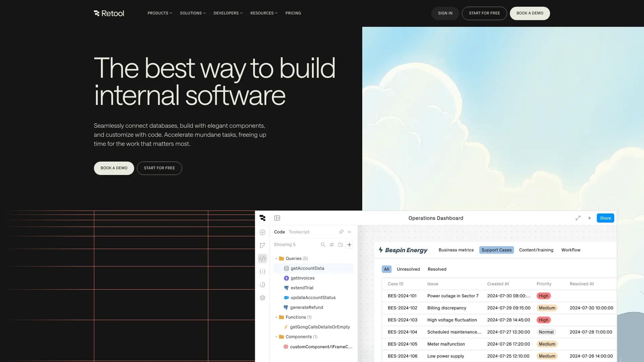Screen dimensions: 644x362
Task: Collapse the Queries folder
Action: coord(276,258)
